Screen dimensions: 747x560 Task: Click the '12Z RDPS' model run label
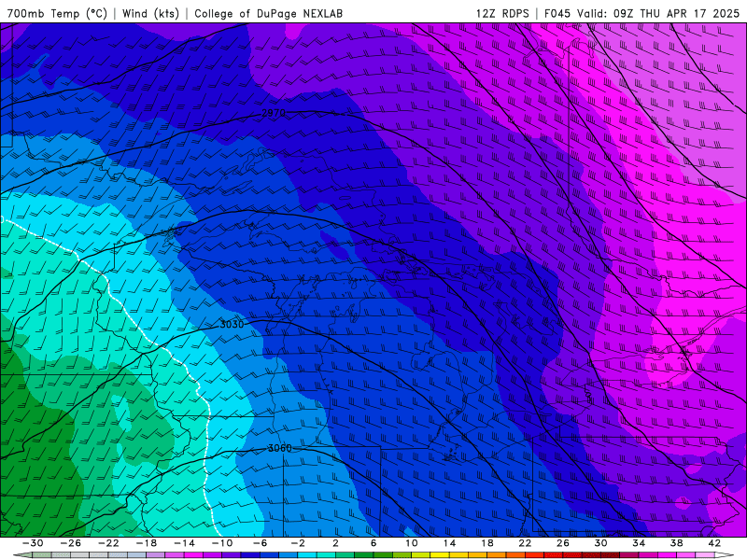point(502,13)
